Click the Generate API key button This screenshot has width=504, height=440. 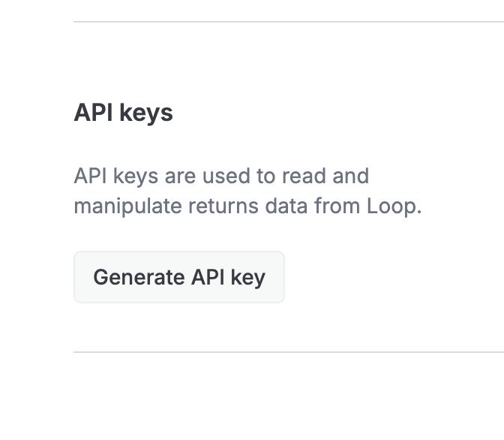point(178,277)
